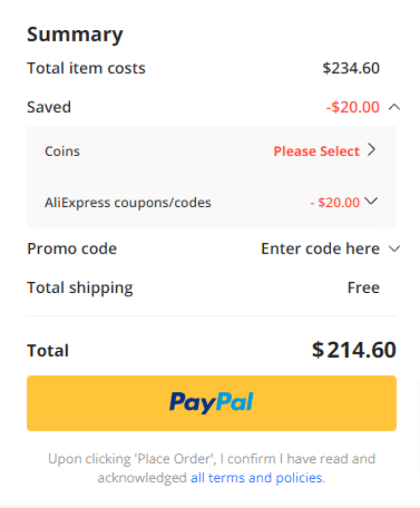This screenshot has width=420, height=508.
Task: Click the right arrow next to Please Select
Action: pyautogui.click(x=371, y=150)
